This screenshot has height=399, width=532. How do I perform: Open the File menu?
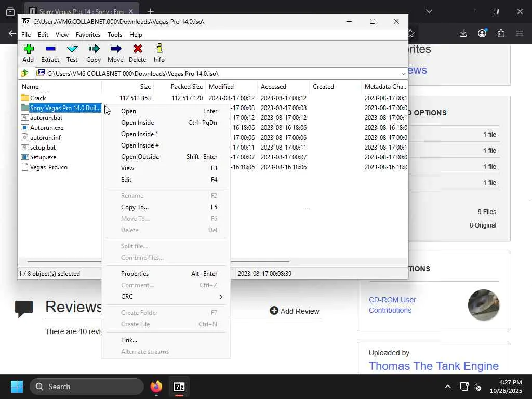[26, 35]
